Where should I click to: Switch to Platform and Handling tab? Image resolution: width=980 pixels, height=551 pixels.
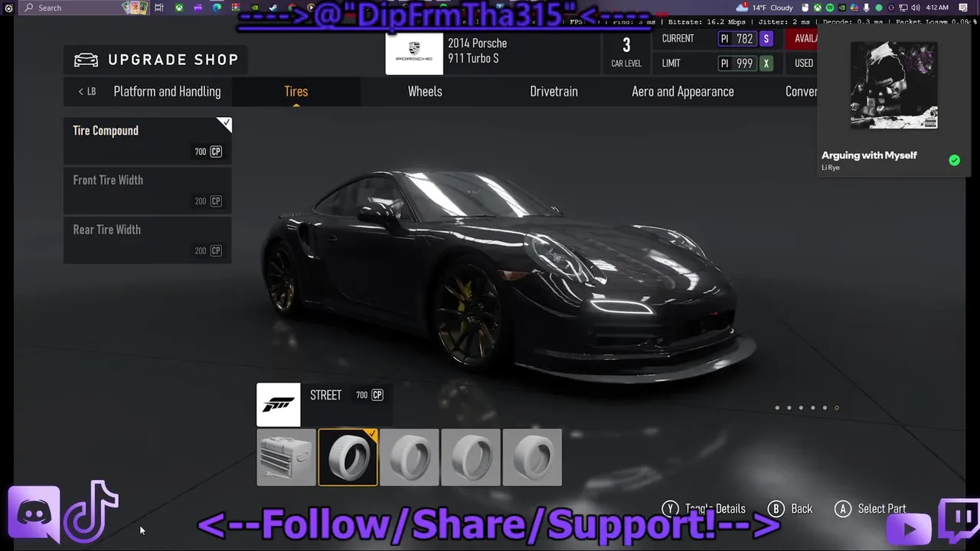pos(167,91)
